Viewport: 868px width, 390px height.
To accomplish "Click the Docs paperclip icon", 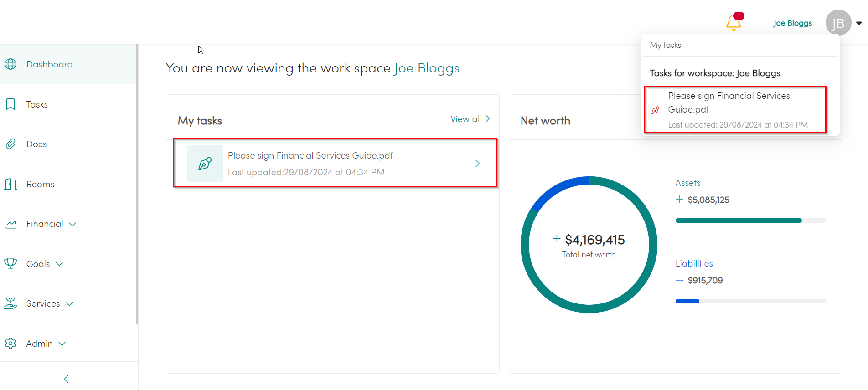I will (10, 144).
